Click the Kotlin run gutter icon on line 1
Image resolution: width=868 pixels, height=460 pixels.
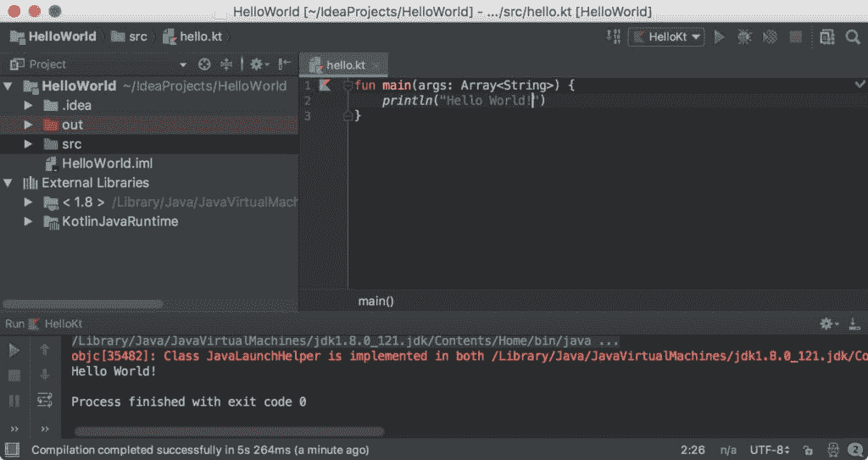coord(325,86)
